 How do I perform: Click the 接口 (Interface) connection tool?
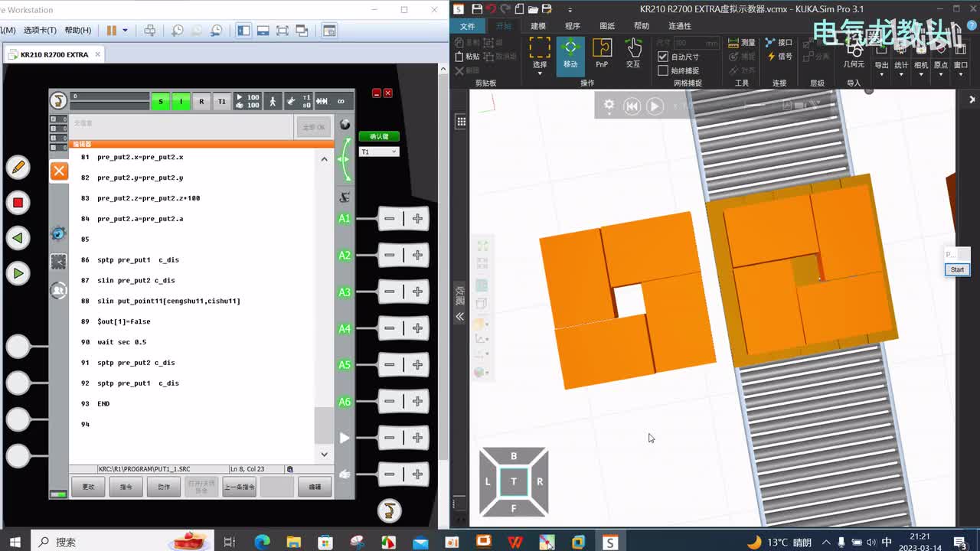(x=779, y=43)
